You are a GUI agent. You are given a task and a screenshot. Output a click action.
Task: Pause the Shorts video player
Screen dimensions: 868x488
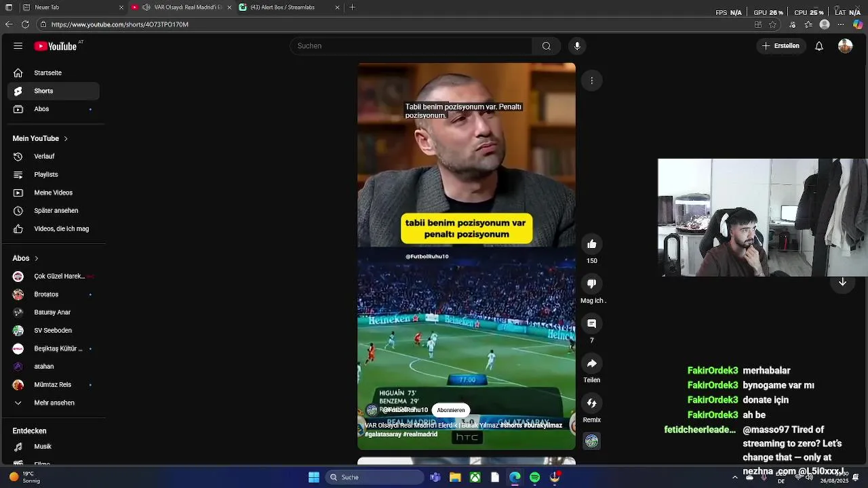pyautogui.click(x=467, y=256)
